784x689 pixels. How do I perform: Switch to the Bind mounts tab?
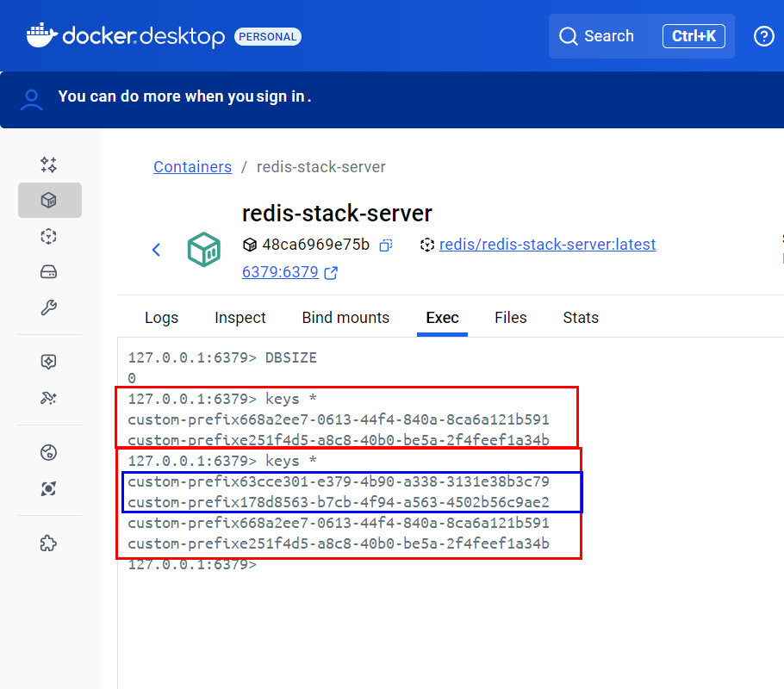click(345, 318)
